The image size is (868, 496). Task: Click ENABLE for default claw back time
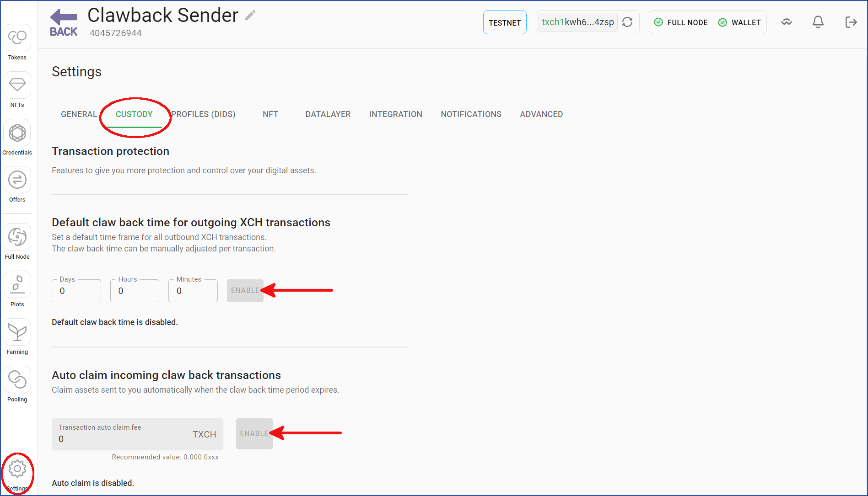pos(245,291)
